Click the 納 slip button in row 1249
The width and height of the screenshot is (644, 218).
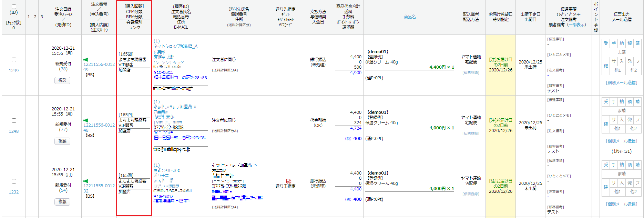click(x=622, y=43)
